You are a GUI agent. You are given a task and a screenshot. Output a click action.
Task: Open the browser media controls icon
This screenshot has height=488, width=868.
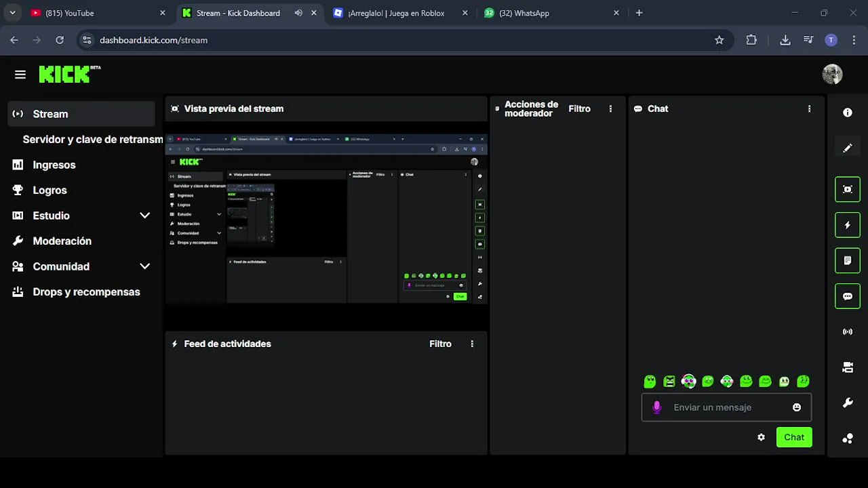coord(808,40)
